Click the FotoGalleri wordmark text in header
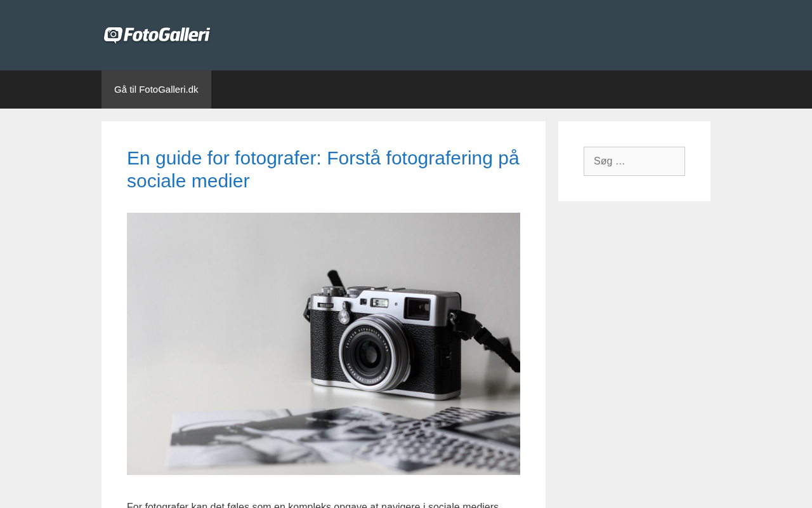 (x=166, y=35)
